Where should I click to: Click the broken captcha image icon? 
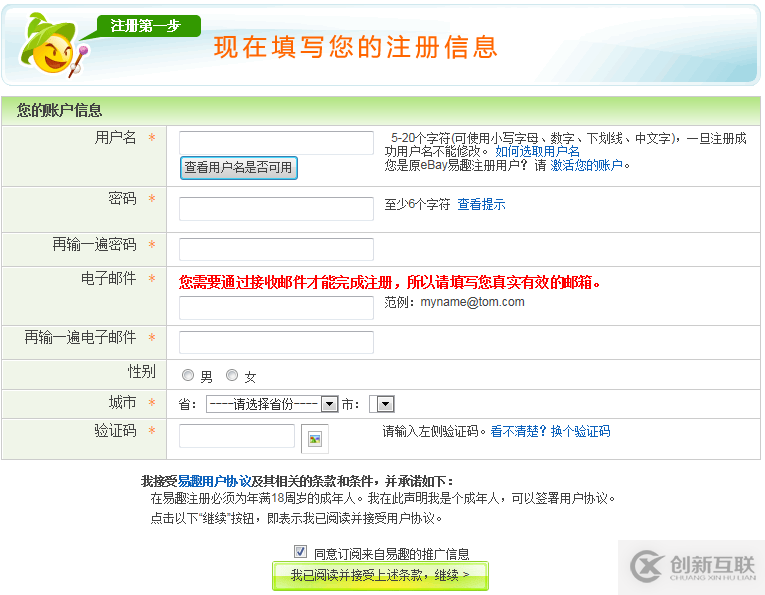pyautogui.click(x=315, y=439)
